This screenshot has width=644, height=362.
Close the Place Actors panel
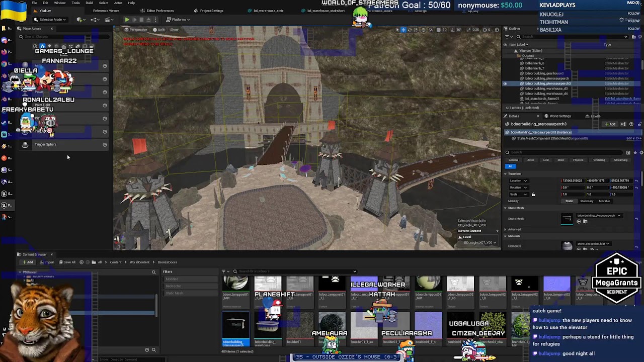click(x=52, y=29)
